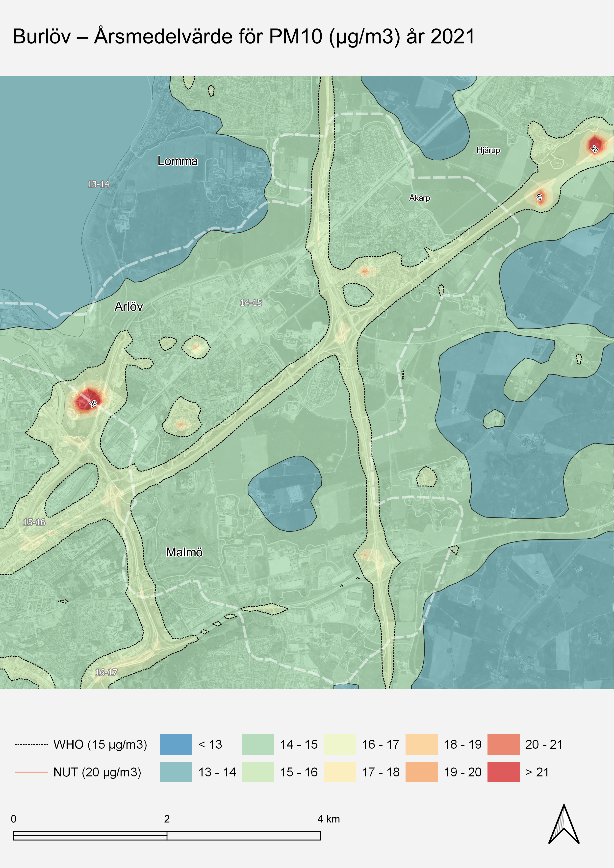Click the '16 - 17' pale yellow swatch
This screenshot has width=614, height=868.
(339, 744)
